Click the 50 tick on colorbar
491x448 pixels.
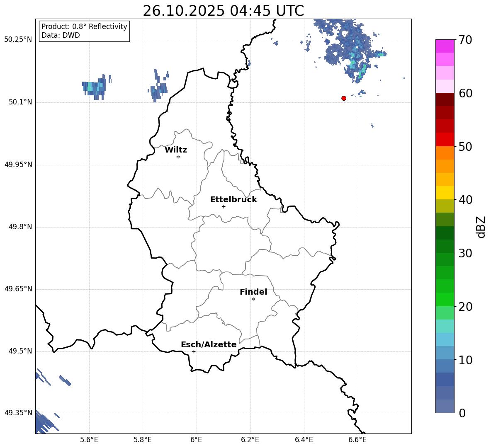point(465,146)
